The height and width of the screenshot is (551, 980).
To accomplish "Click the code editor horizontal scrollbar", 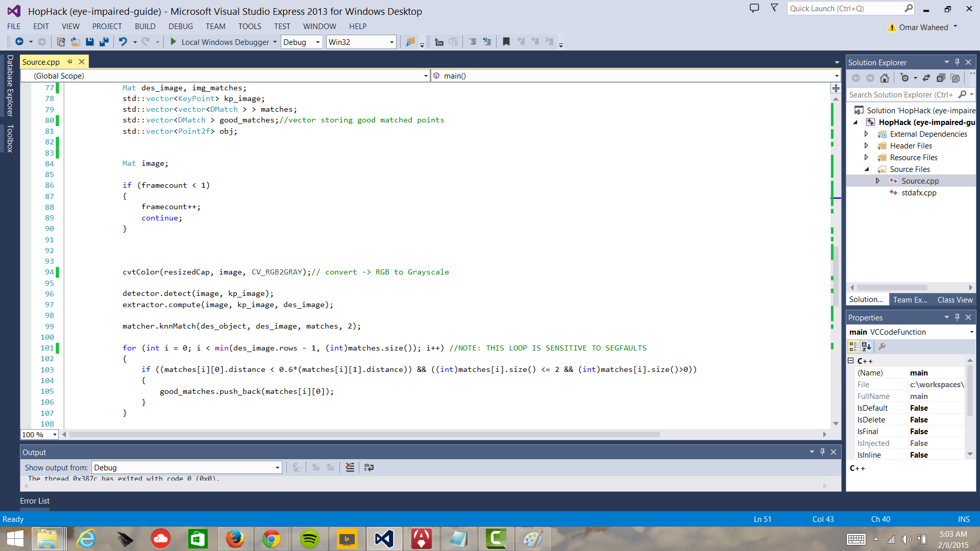I will 364,435.
